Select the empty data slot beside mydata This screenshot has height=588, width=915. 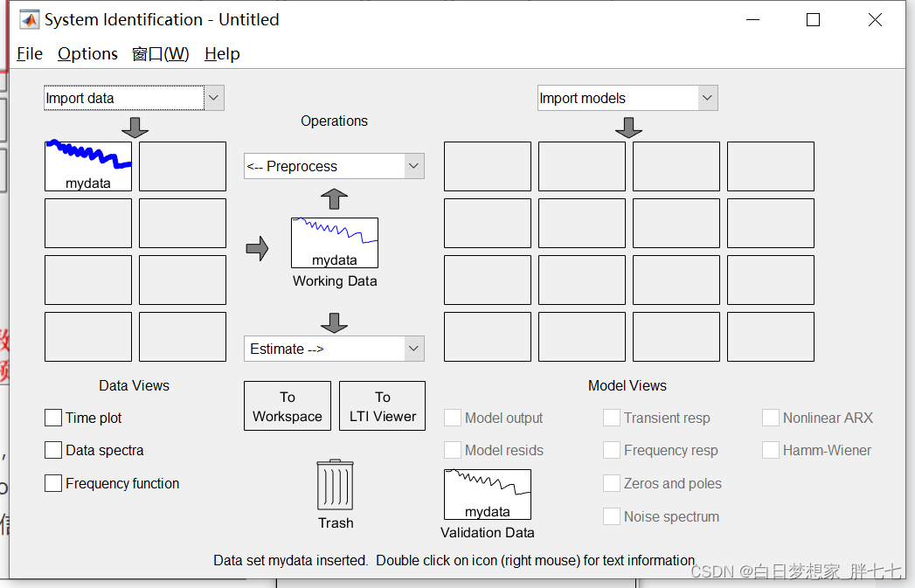(183, 166)
